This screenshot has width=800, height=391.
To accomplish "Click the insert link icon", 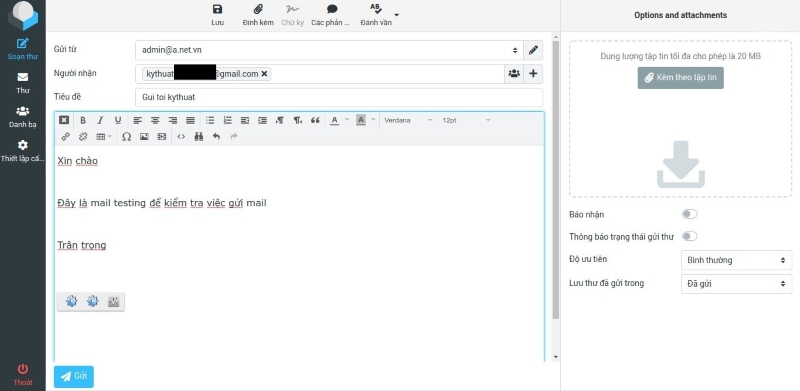I will coord(65,136).
